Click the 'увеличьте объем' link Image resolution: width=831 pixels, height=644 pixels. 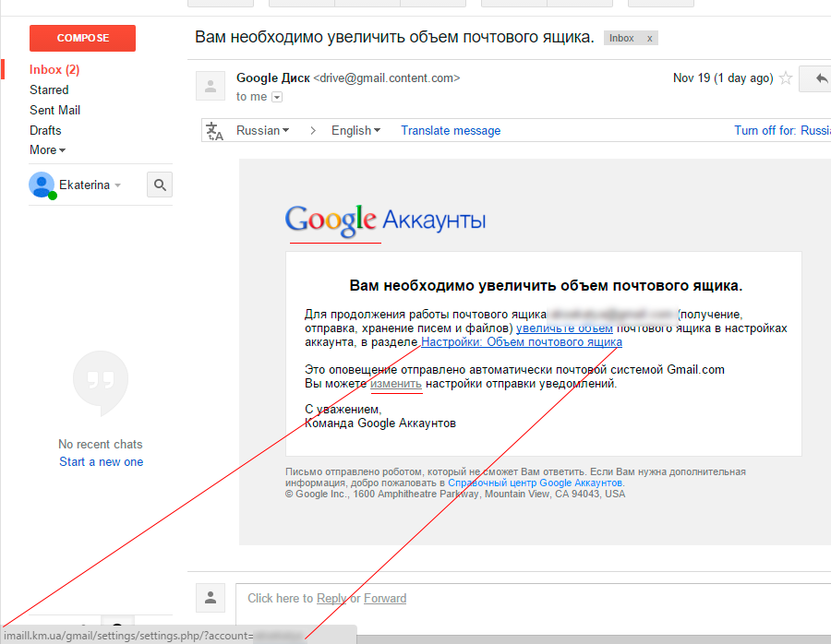click(564, 328)
